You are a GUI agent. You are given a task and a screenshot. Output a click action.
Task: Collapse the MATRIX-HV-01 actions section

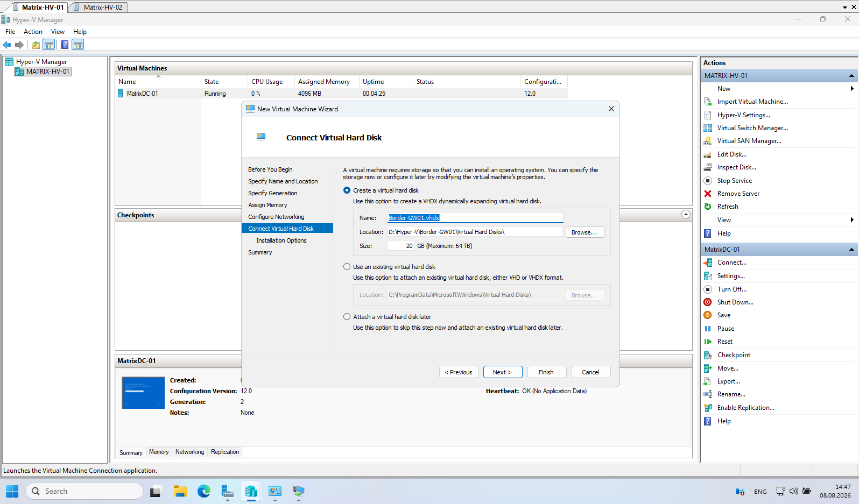[x=851, y=76]
